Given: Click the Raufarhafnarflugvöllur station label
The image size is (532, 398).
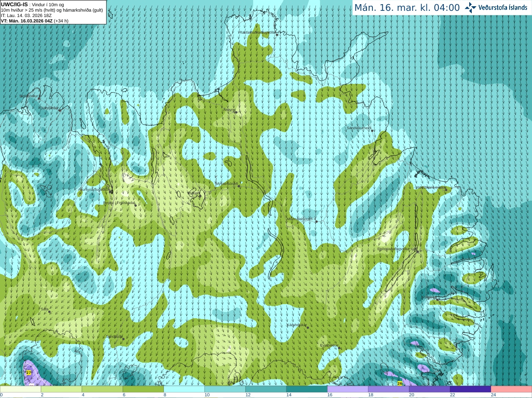Looking at the screenshot, I should coord(257,32).
